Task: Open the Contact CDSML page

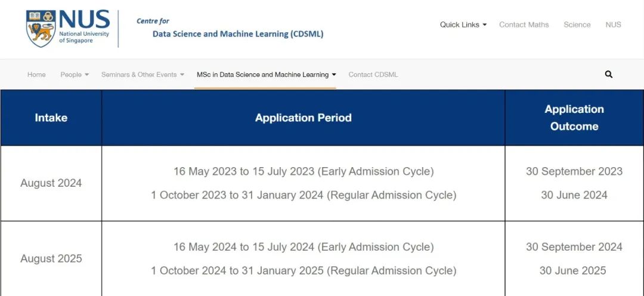Action: coord(373,75)
